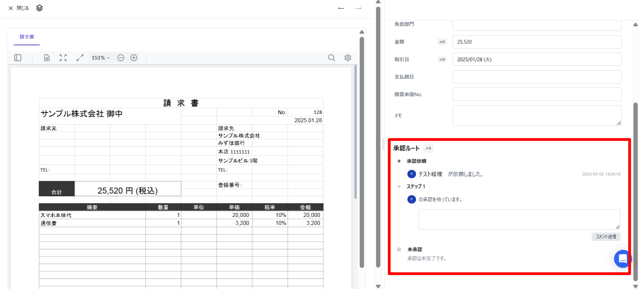644x305 pixels.
Task: Click the ステップ1 step label
Action: click(x=416, y=187)
